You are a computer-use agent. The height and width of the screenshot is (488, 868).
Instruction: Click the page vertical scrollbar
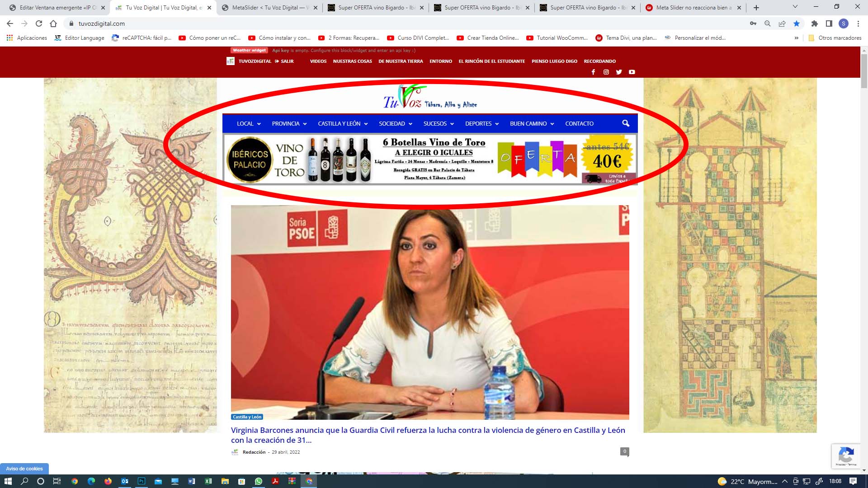864,71
